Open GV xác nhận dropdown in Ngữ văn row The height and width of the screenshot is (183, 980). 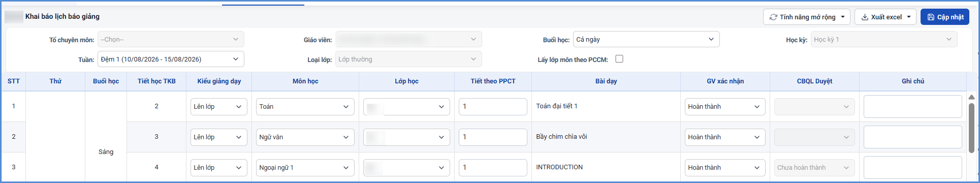(725, 137)
